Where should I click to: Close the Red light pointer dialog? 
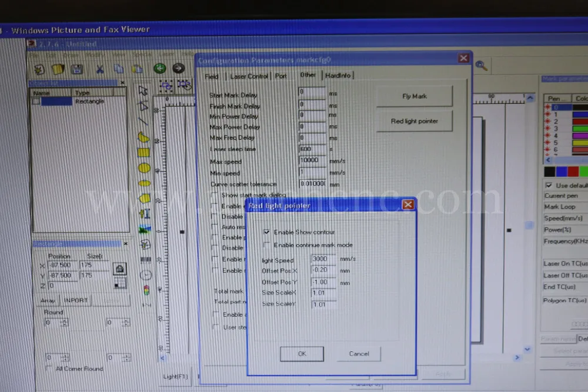pos(407,205)
